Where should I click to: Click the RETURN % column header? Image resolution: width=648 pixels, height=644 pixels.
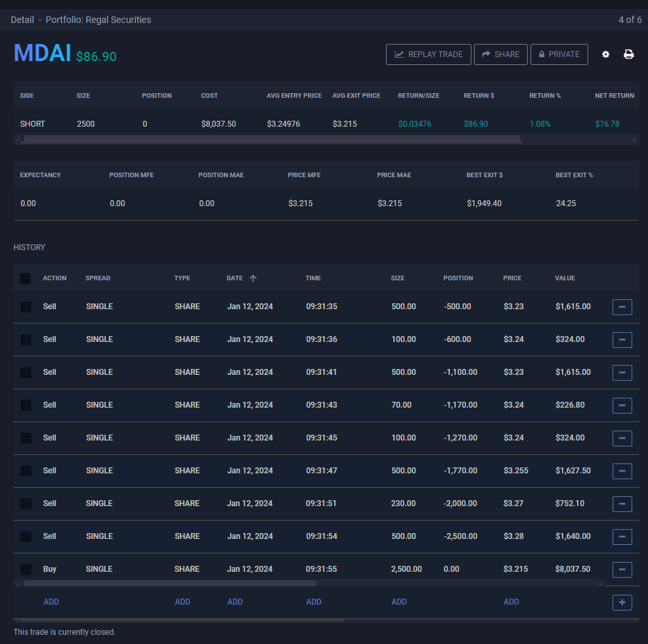tap(545, 95)
